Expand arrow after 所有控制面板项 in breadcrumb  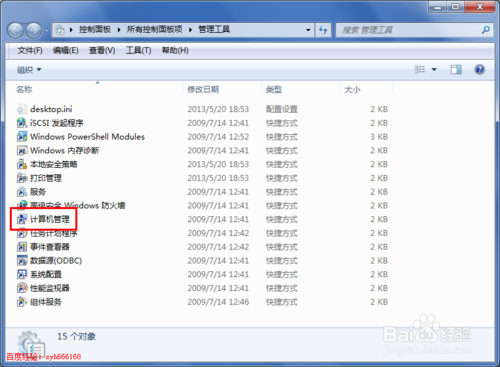(190, 30)
